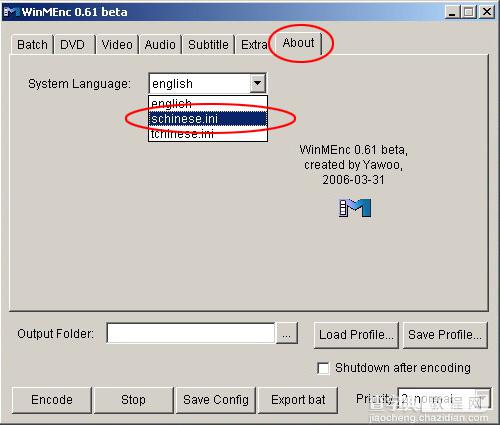Pick tchinese.ini from the language list
The width and height of the screenshot is (500, 425).
(208, 134)
